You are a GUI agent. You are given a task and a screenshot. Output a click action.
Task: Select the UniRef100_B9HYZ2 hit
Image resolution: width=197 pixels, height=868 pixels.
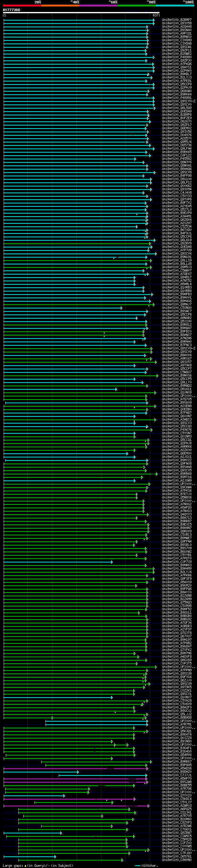tap(176, 460)
